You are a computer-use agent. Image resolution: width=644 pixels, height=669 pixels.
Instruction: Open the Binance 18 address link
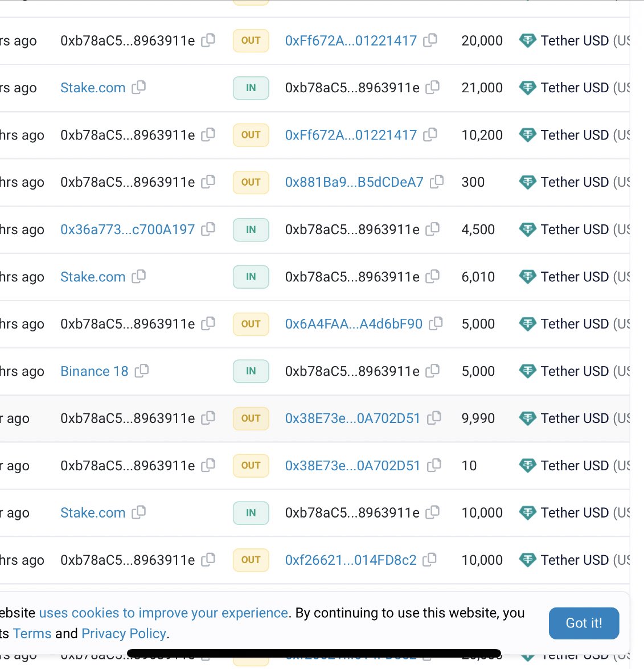click(x=95, y=371)
